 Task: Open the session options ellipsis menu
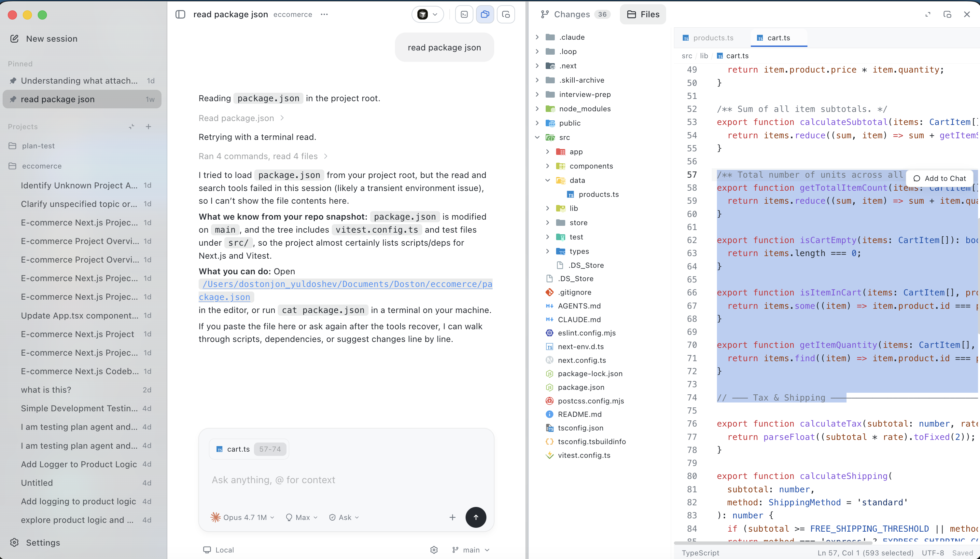(x=324, y=14)
